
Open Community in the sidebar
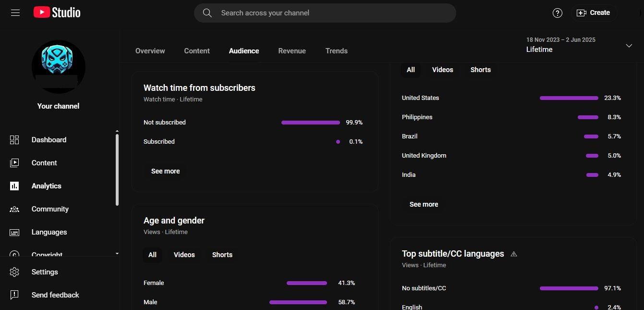(50, 209)
